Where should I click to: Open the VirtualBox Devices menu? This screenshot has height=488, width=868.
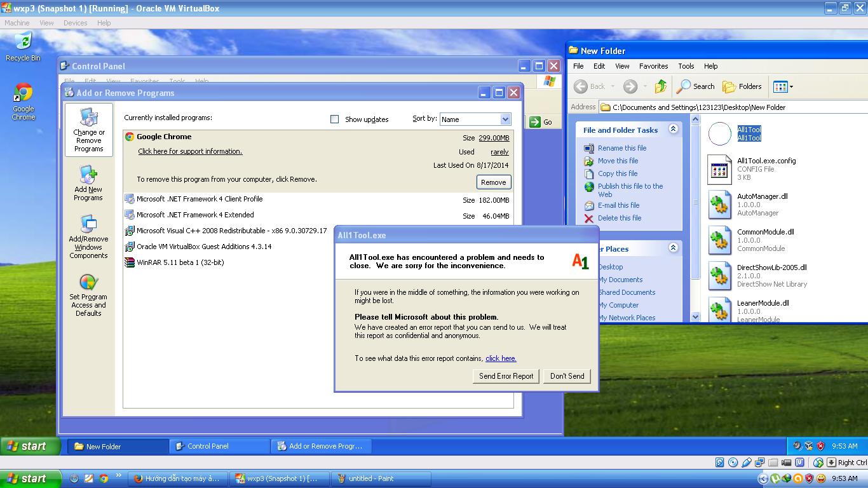click(x=75, y=23)
